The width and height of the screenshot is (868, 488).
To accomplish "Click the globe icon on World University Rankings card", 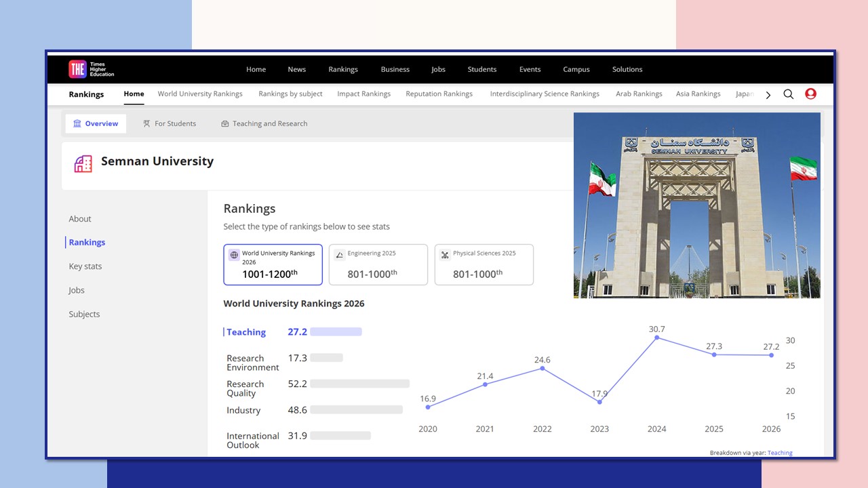I will pos(234,256).
